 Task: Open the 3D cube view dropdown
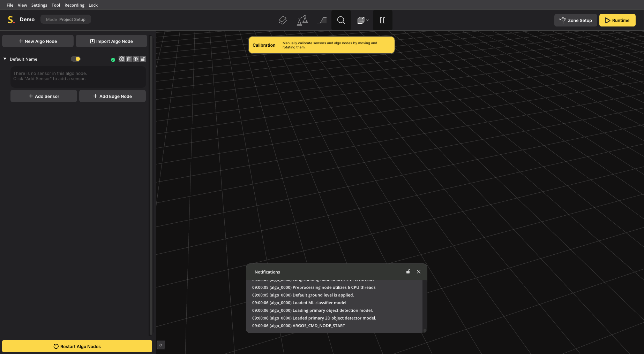(x=363, y=20)
